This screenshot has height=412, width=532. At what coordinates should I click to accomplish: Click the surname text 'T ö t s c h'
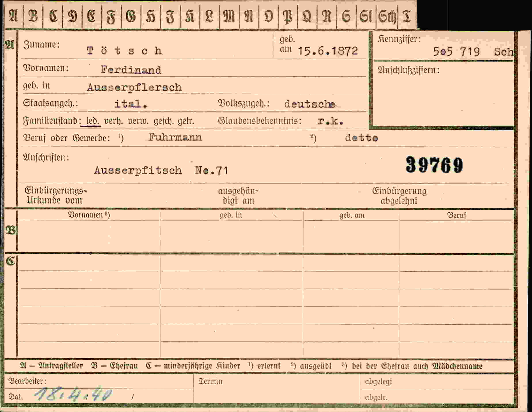(x=124, y=51)
